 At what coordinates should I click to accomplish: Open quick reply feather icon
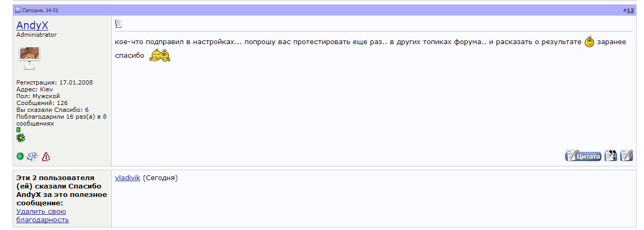626,155
